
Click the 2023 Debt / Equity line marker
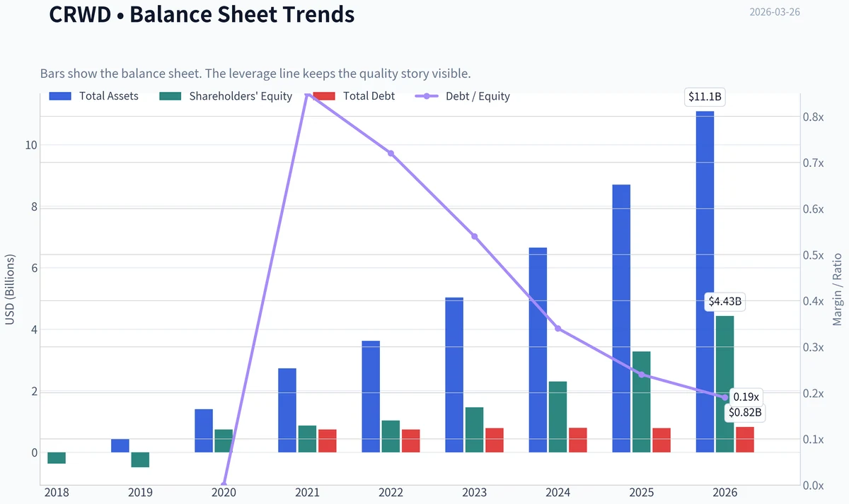(x=474, y=236)
